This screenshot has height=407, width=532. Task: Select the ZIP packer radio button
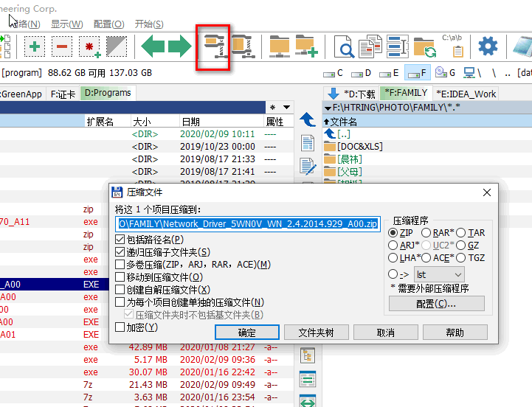coord(393,233)
